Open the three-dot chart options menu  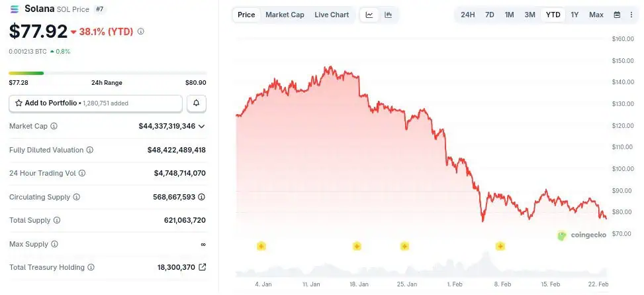(x=631, y=15)
